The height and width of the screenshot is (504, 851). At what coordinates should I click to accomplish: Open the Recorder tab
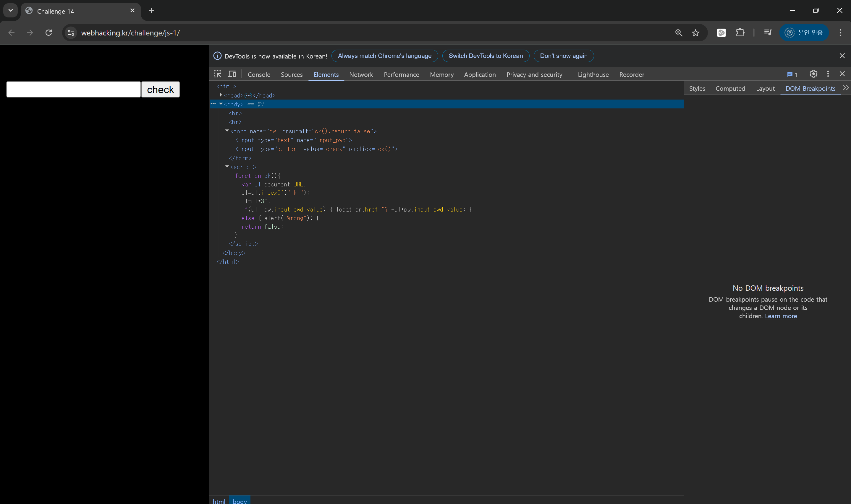[632, 74]
